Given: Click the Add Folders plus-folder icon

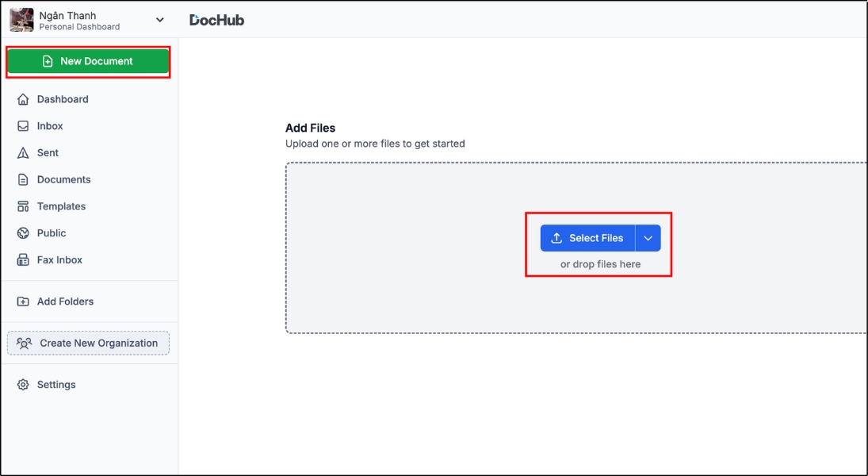Looking at the screenshot, I should tap(23, 301).
